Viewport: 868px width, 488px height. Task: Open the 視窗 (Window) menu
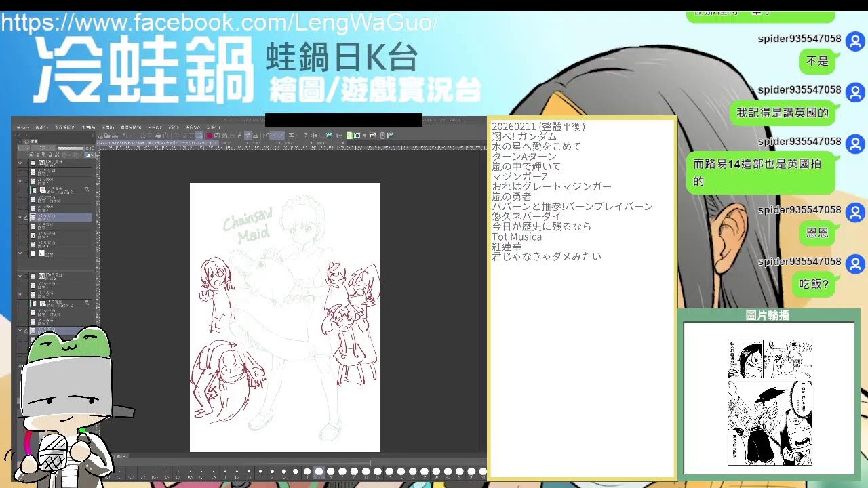193,127
